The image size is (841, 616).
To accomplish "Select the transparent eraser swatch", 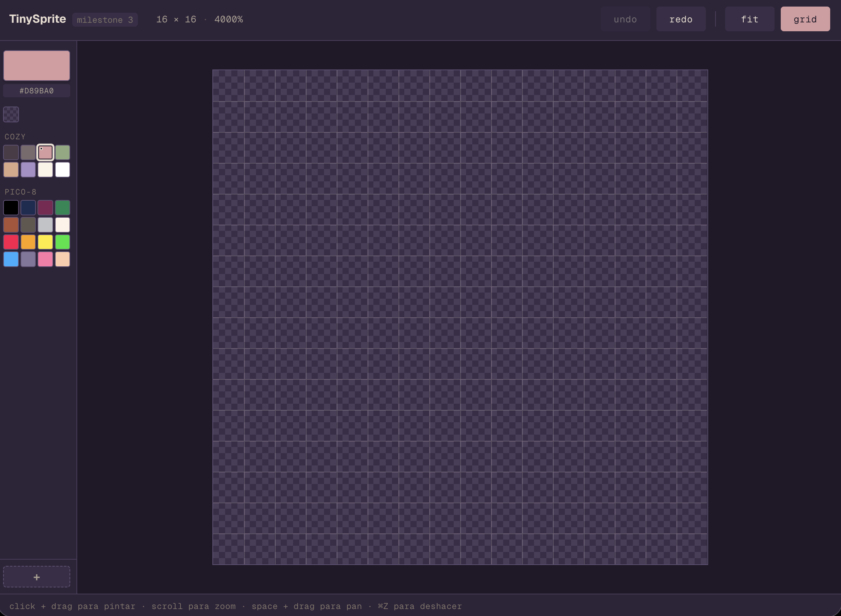I will coord(11,114).
